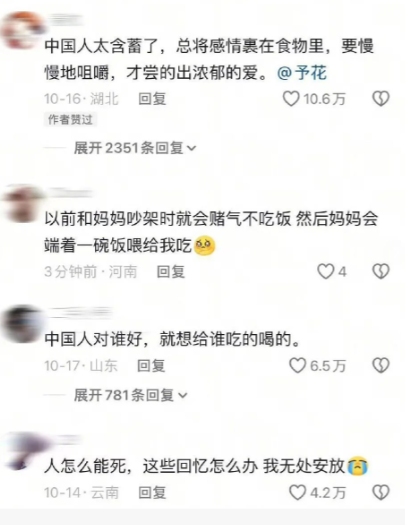The height and width of the screenshot is (525, 405).
Task: Open avatar of the Yunnan commenter
Action: (x=23, y=451)
